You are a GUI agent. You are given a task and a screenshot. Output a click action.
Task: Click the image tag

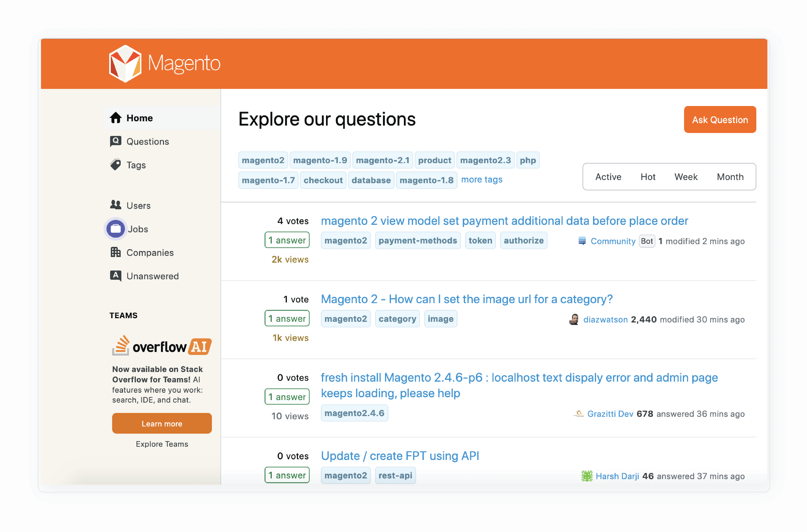pos(440,319)
